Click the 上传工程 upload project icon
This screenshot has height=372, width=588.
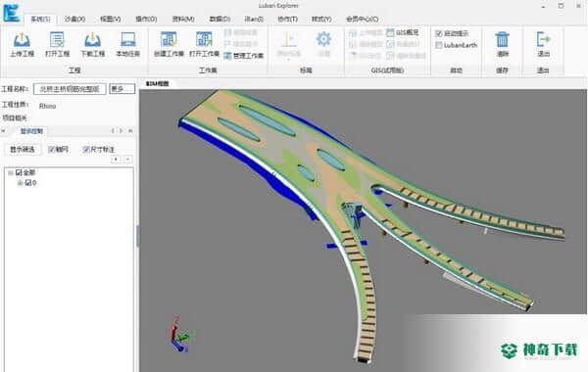pyautogui.click(x=22, y=44)
